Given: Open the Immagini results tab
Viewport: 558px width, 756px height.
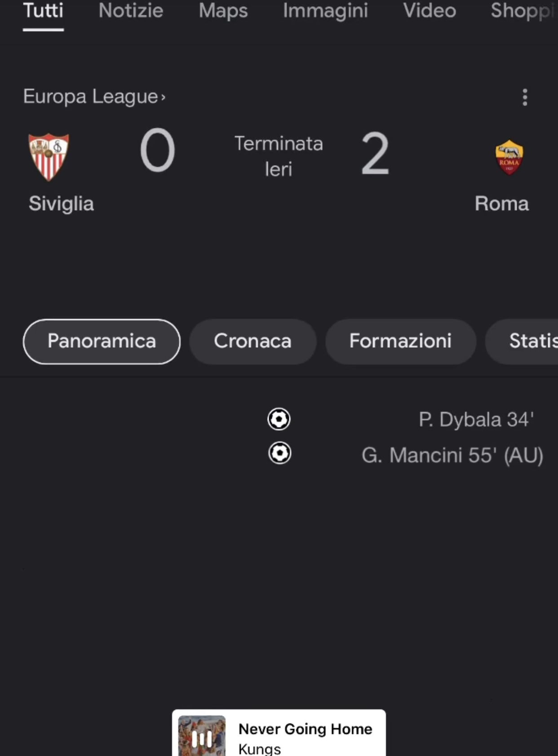Looking at the screenshot, I should 325,11.
